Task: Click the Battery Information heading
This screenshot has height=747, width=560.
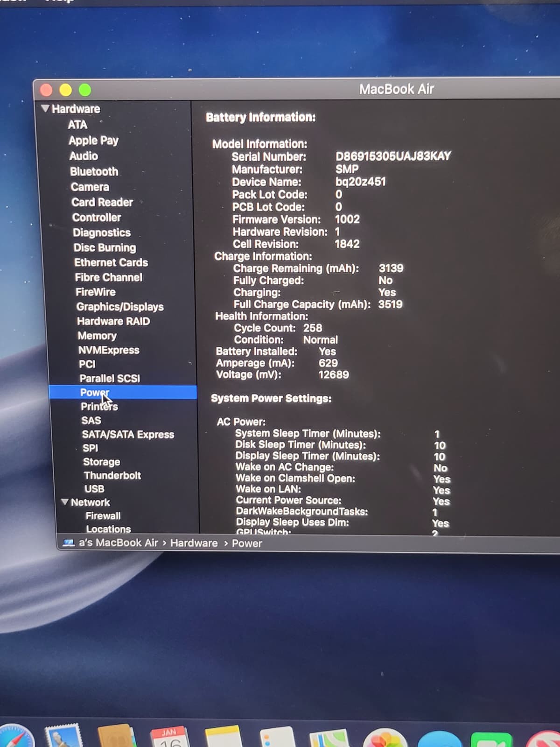Action: 261,117
